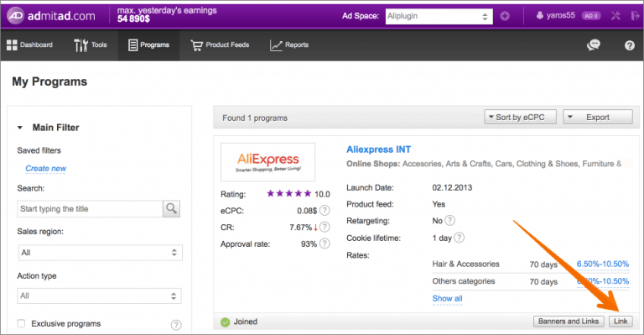Show the Retargeting help icon
This screenshot has height=335, width=644.
click(449, 220)
